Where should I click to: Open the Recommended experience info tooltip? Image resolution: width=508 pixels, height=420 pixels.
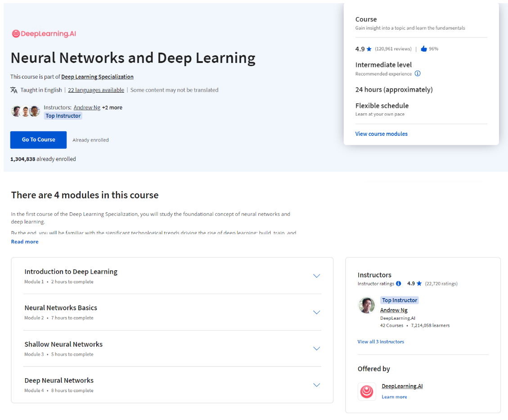(418, 73)
